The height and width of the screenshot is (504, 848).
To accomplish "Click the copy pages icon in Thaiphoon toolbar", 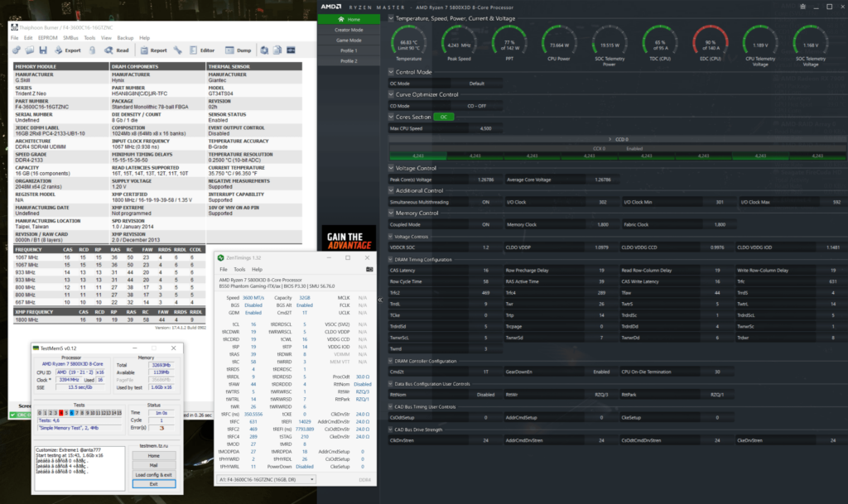I will tap(277, 50).
